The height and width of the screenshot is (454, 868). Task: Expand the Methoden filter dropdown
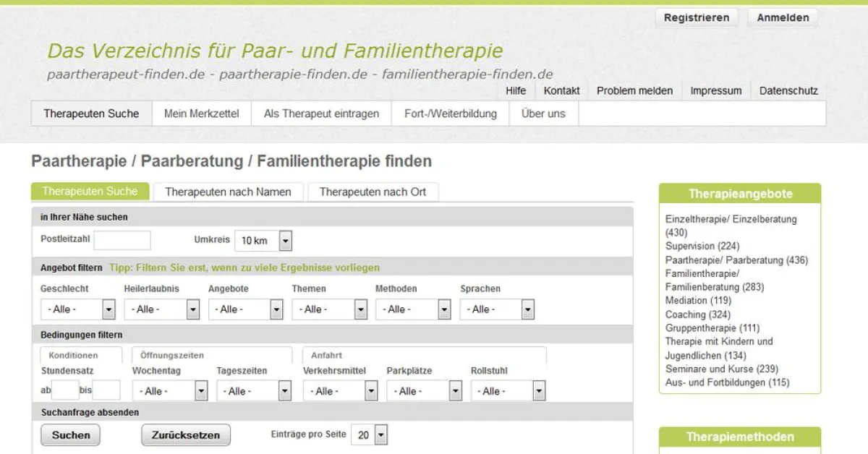coord(413,309)
